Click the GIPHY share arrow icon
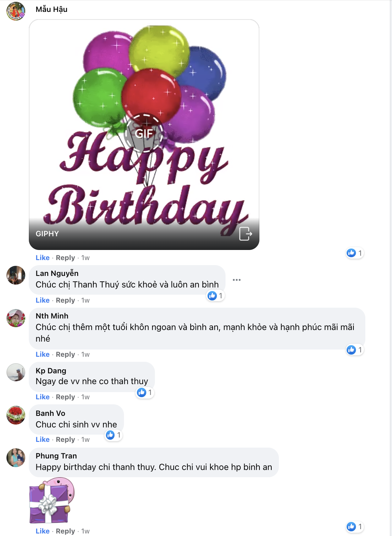 (245, 234)
